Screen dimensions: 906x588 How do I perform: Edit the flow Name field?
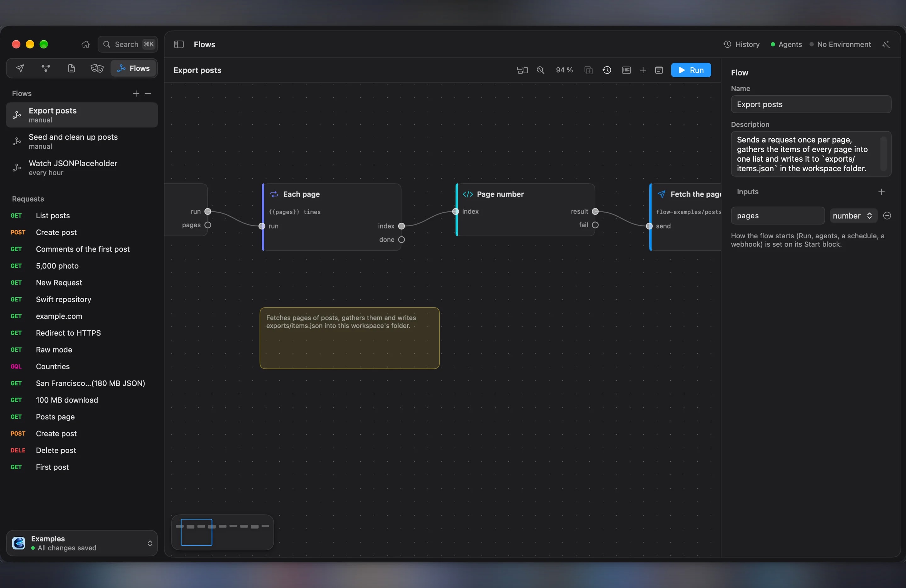(811, 104)
